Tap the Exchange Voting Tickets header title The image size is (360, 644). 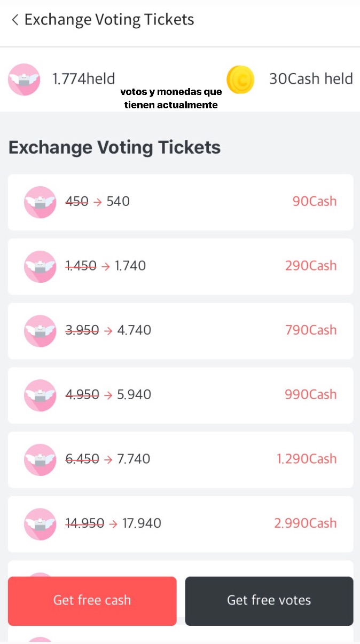tap(109, 20)
